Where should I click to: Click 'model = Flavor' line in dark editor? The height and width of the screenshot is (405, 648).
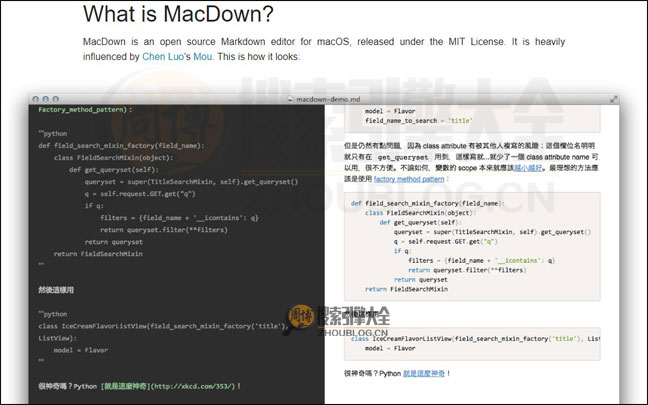[x=81, y=350]
